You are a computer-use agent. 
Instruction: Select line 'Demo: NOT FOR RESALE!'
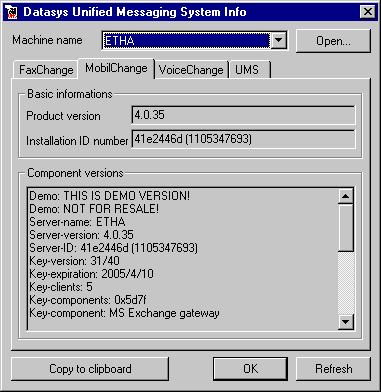[x=94, y=209]
